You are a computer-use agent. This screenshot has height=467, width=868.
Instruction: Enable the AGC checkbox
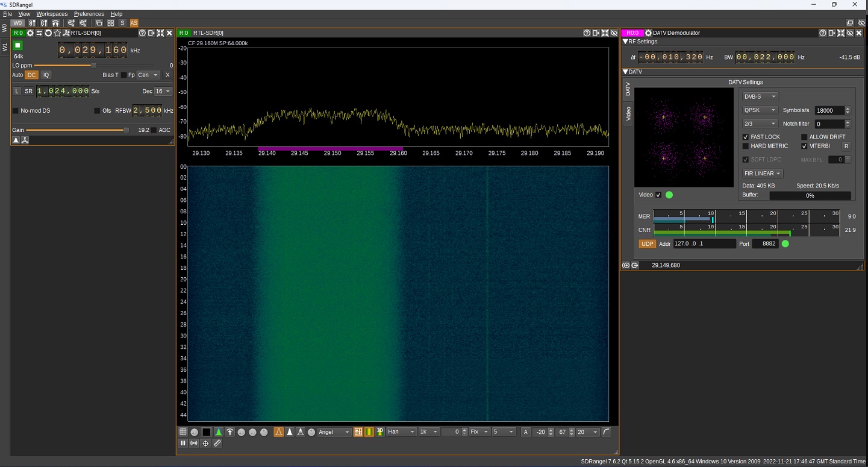click(154, 130)
